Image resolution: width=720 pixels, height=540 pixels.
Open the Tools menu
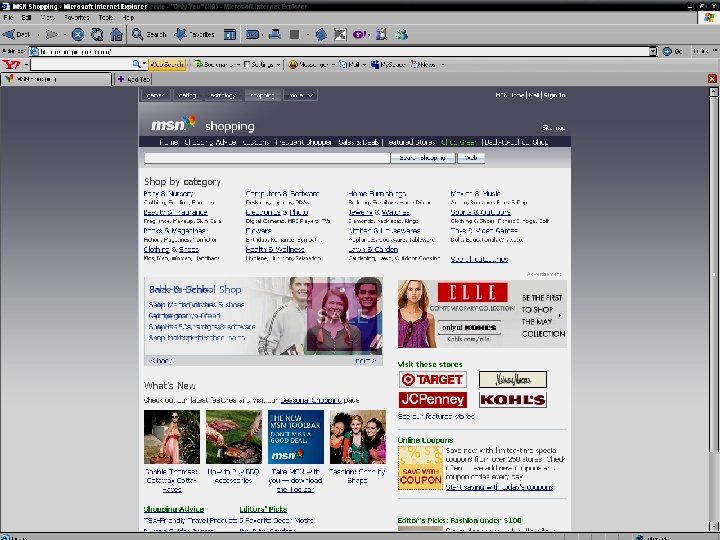(x=106, y=17)
